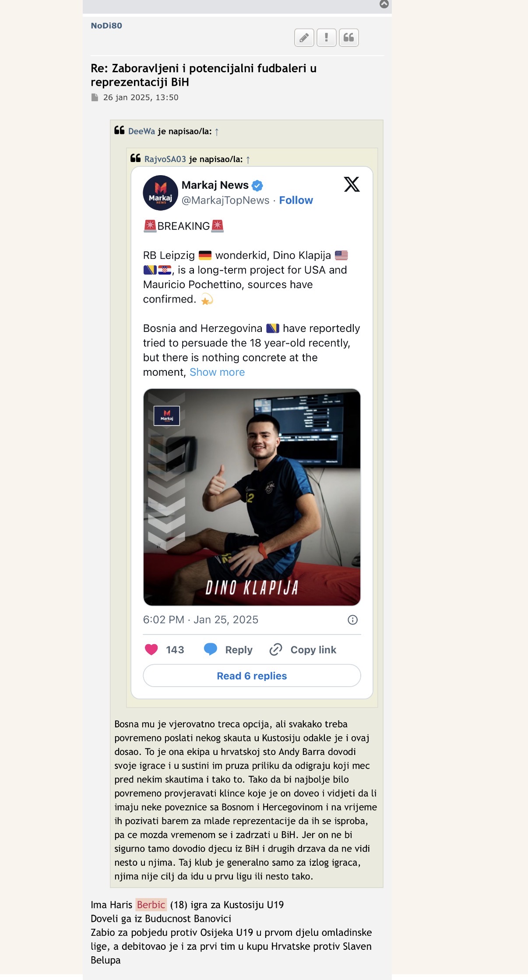Viewport: 528px width, 980px height.
Task: Open NoDi80 user profile
Action: 106,25
